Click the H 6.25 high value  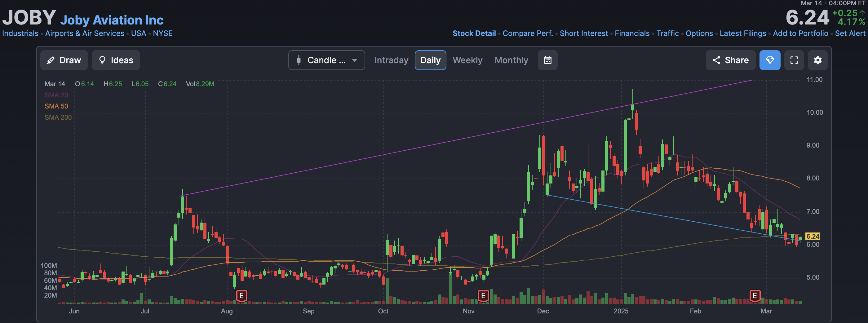coord(113,84)
